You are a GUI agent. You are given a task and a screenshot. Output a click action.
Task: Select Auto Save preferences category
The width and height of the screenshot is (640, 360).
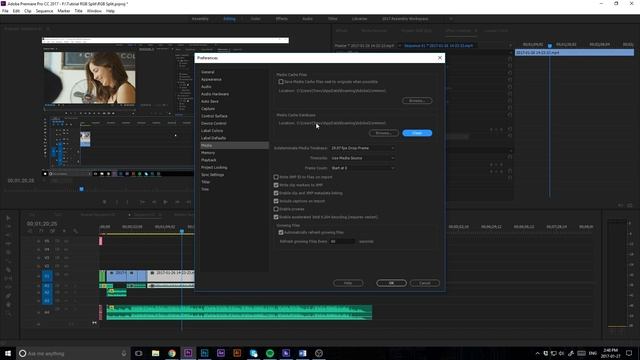(x=210, y=101)
